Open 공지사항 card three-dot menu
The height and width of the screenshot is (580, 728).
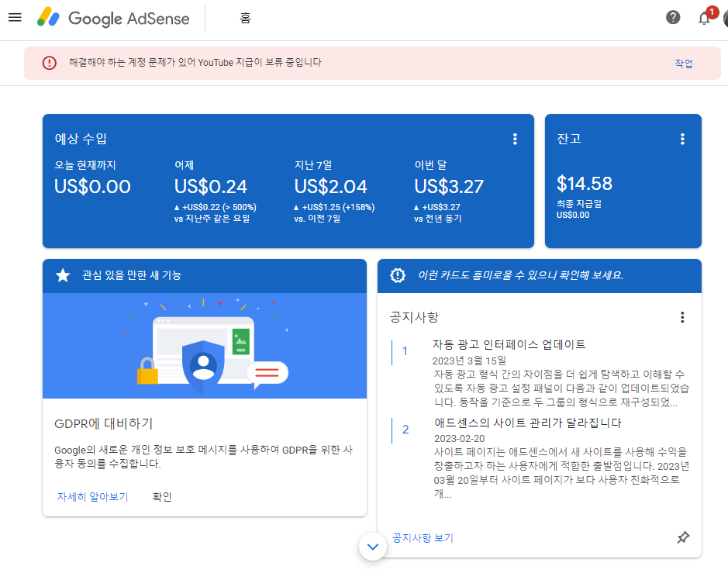pyautogui.click(x=682, y=317)
